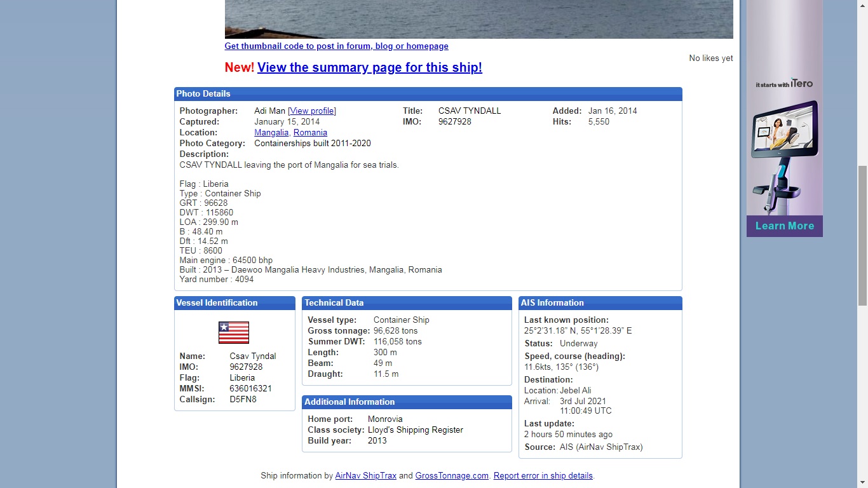Screen dimensions: 868x488
Task: Select MMSI value 636016321
Action: [250, 389]
